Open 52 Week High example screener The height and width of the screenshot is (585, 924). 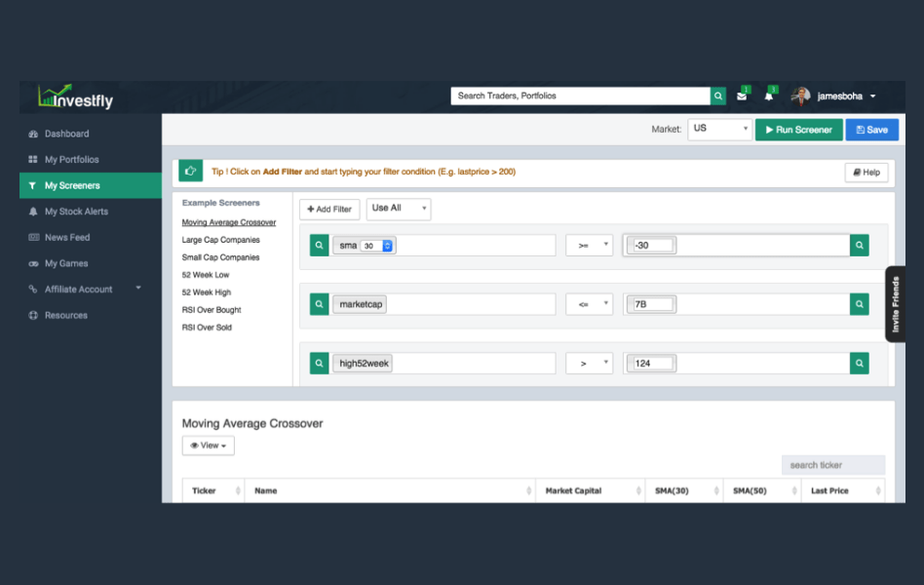coord(207,292)
